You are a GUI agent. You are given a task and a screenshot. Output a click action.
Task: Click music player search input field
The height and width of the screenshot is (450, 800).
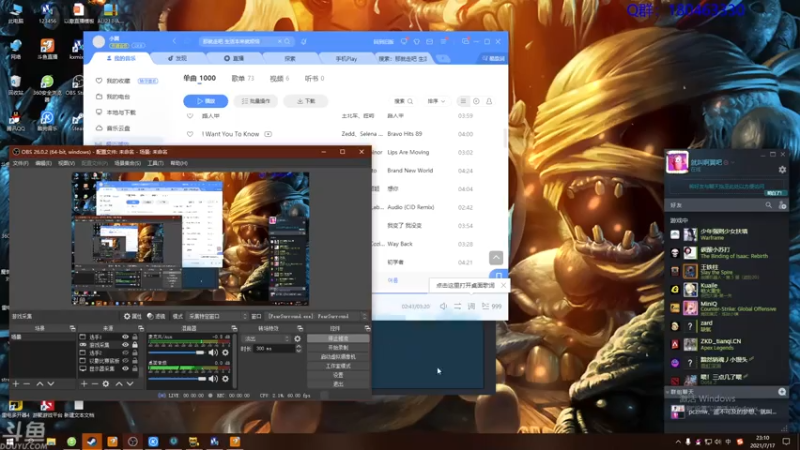240,41
